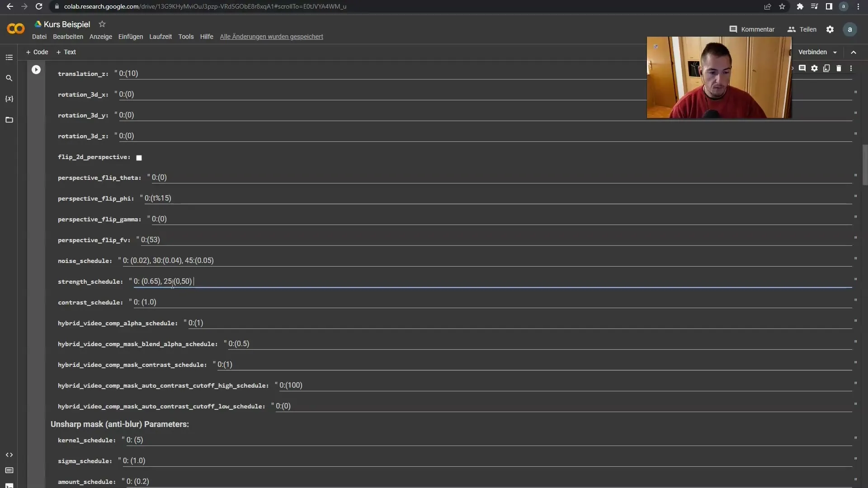868x488 pixels.
Task: Open the Datei menu
Action: [x=39, y=37]
